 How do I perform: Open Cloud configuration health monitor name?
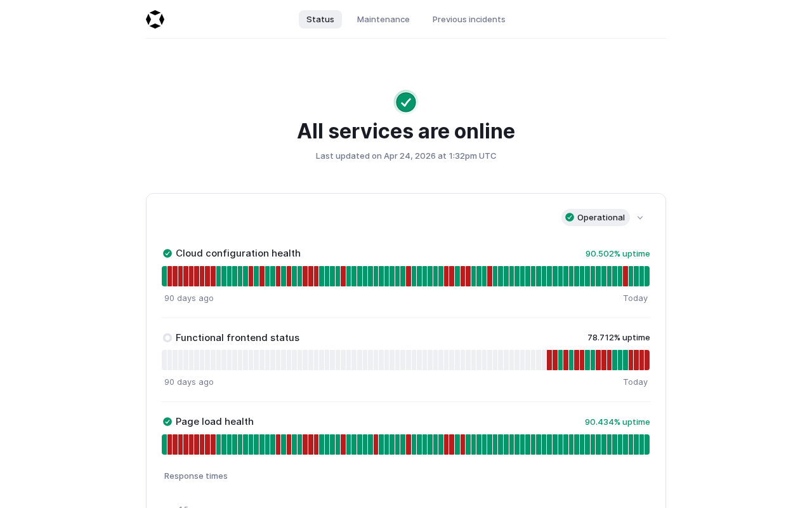coord(238,253)
